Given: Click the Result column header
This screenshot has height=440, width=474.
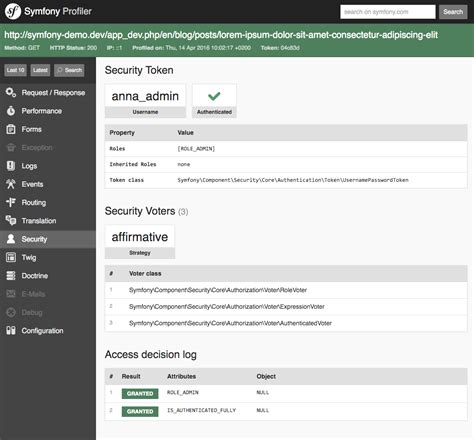Looking at the screenshot, I should pyautogui.click(x=131, y=376).
